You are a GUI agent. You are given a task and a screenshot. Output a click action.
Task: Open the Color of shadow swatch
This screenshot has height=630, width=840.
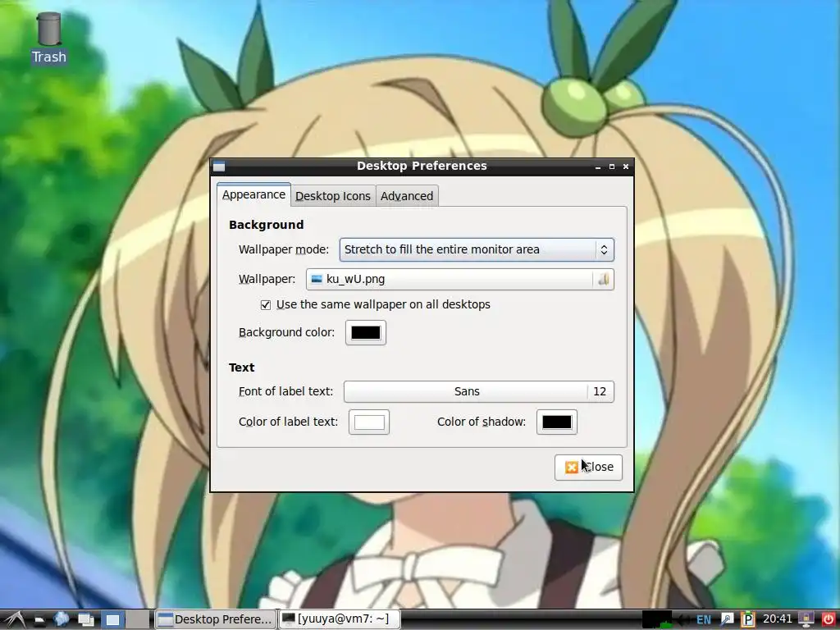[x=557, y=422]
